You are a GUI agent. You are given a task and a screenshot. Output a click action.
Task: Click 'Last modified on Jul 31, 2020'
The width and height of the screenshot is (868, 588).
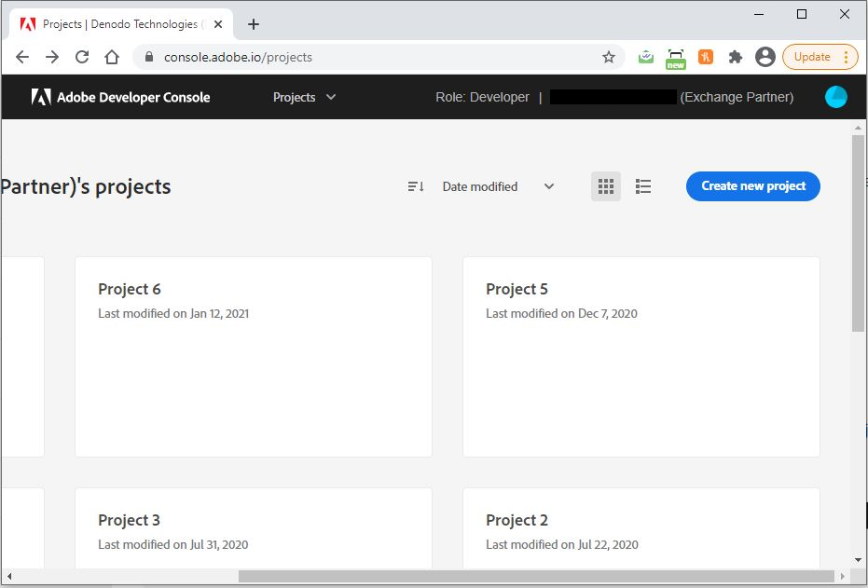click(172, 545)
